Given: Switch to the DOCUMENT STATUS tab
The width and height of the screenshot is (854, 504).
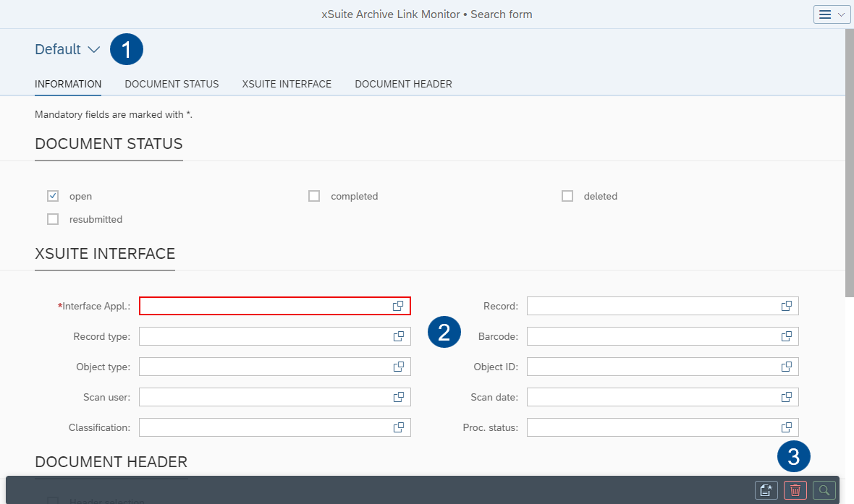Looking at the screenshot, I should tap(172, 84).
